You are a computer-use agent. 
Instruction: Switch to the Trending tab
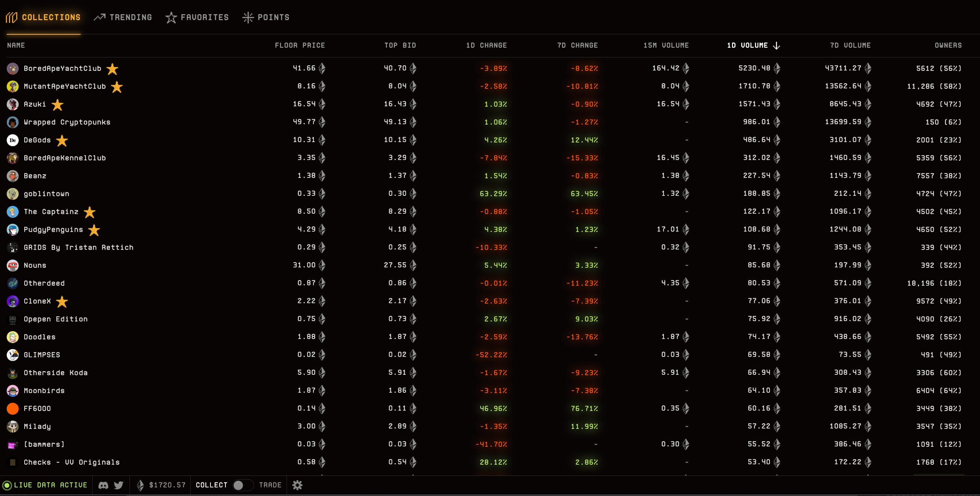click(x=123, y=18)
